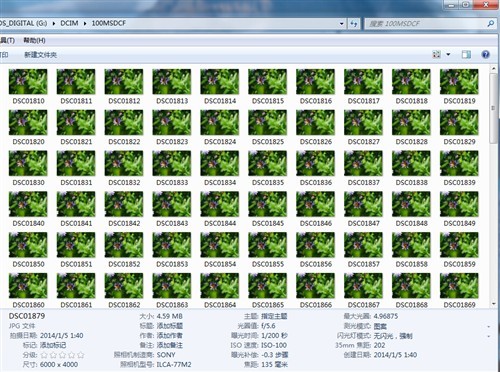500x372 pixels.
Task: Click the 新建文件夹 button
Action: [40, 55]
